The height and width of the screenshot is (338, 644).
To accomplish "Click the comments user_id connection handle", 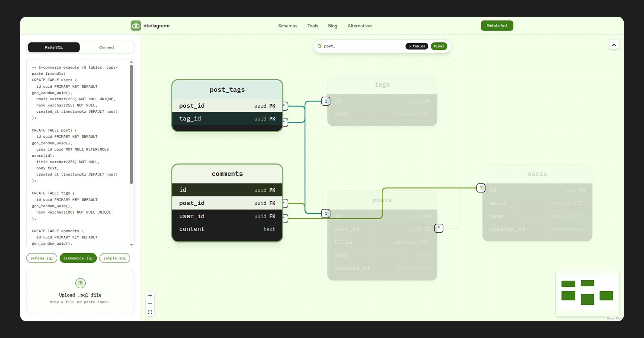I will (x=285, y=218).
